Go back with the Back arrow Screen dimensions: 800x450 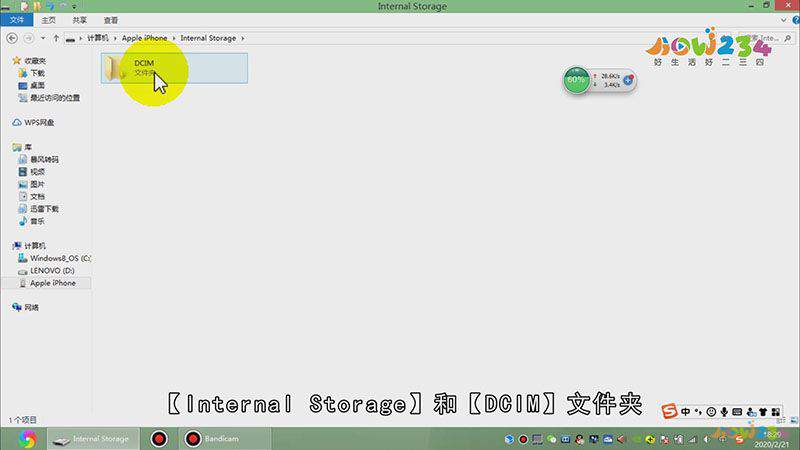coord(12,38)
